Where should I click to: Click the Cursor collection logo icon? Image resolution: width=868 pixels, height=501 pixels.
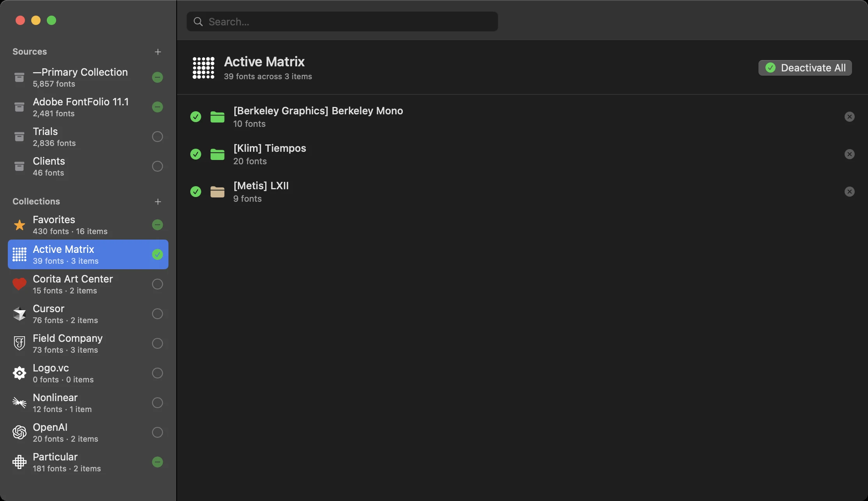19,314
